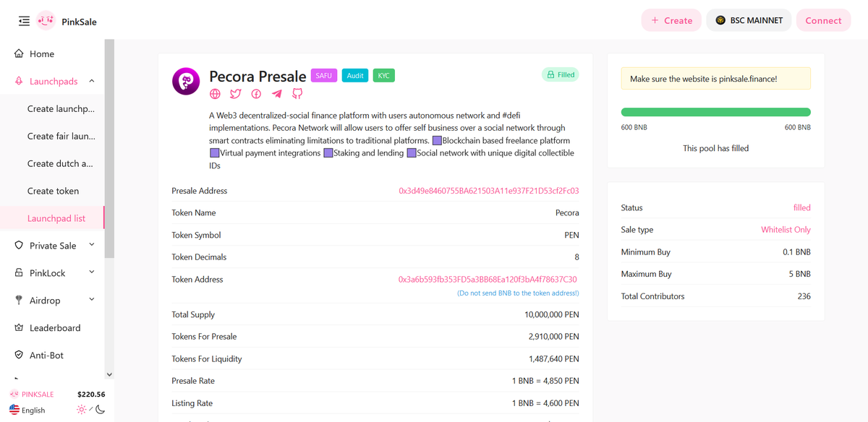Switch to dark mode with moon icon
The image size is (868, 422).
pos(101,410)
